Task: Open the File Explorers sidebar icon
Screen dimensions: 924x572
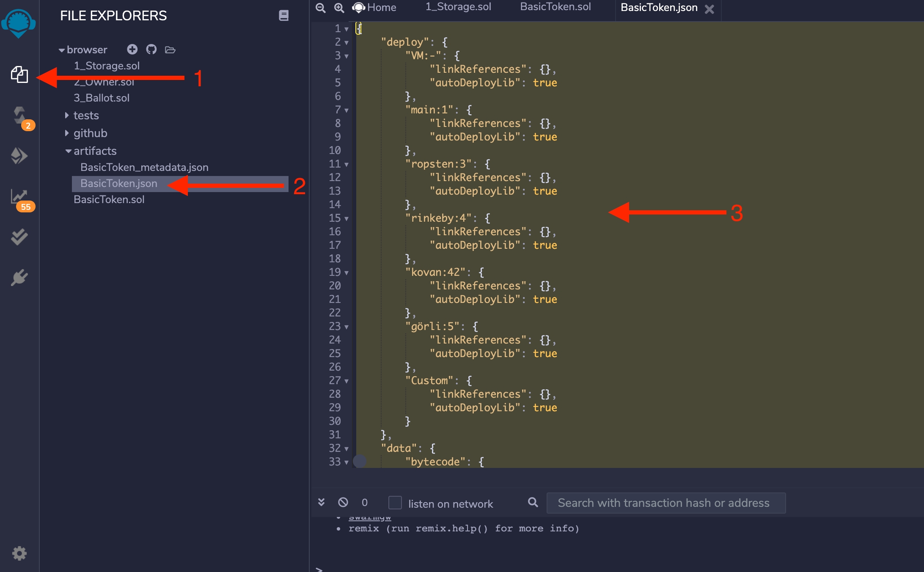Action: pyautogui.click(x=19, y=75)
